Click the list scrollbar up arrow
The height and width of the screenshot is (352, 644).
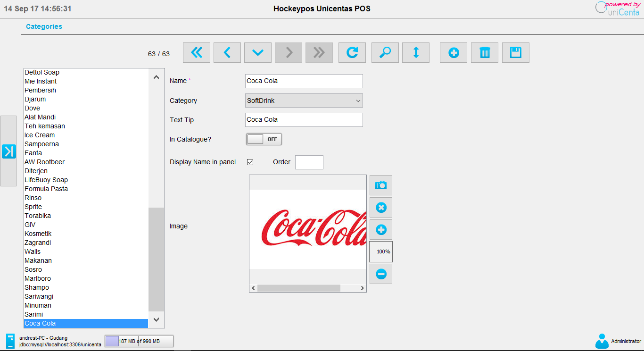pos(157,77)
